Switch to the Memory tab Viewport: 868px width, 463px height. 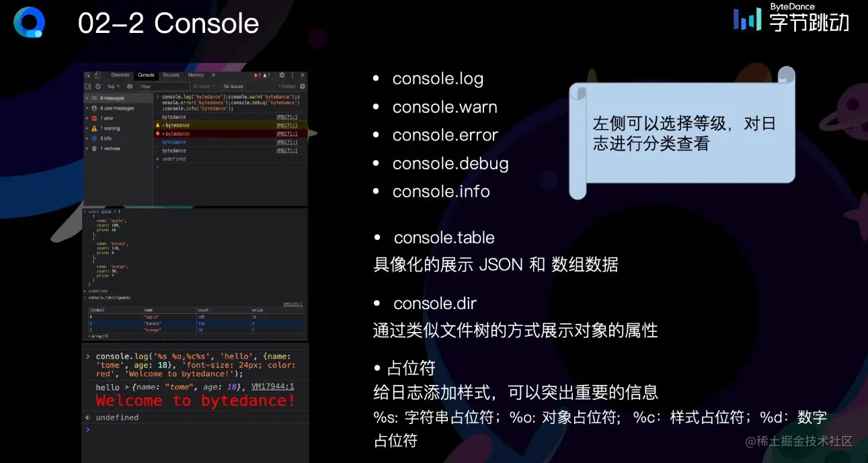click(196, 75)
